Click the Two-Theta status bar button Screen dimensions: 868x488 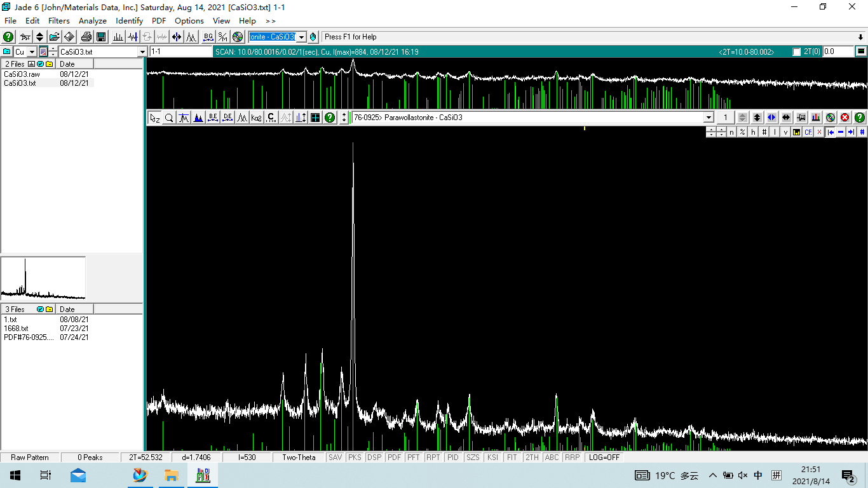[299, 457]
